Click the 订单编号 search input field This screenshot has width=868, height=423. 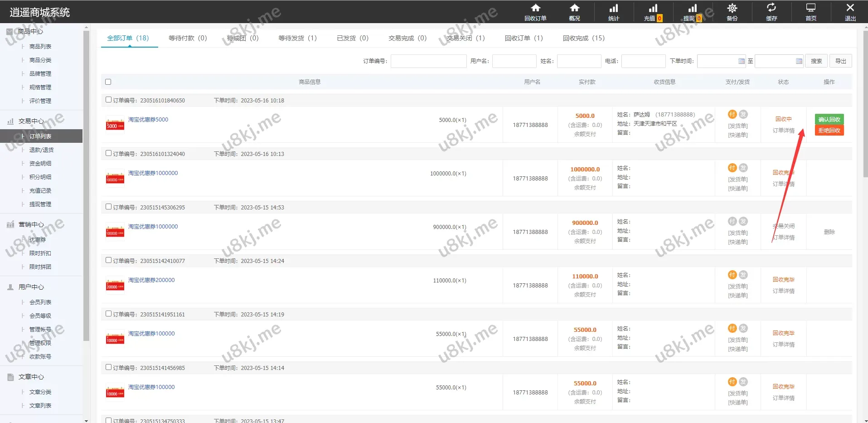pyautogui.click(x=428, y=61)
